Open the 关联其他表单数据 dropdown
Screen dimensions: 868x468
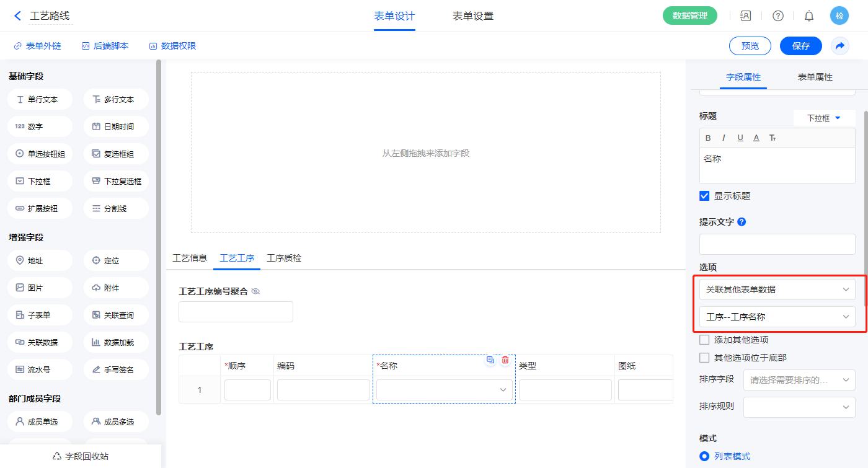(x=777, y=289)
